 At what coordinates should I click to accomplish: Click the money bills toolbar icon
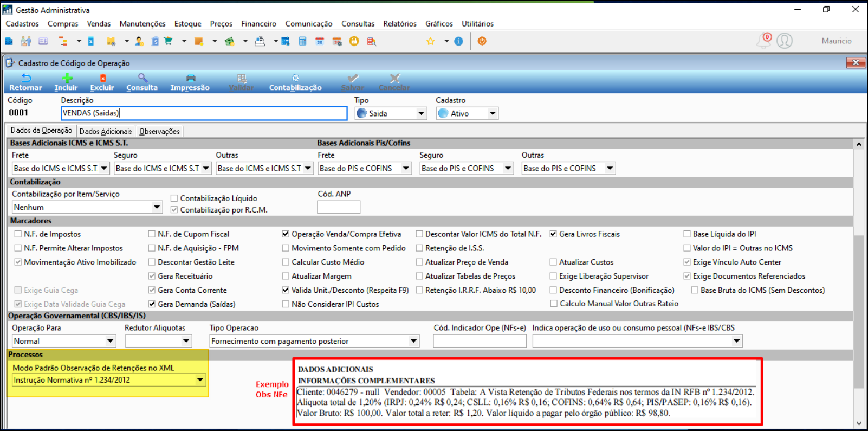coord(230,41)
